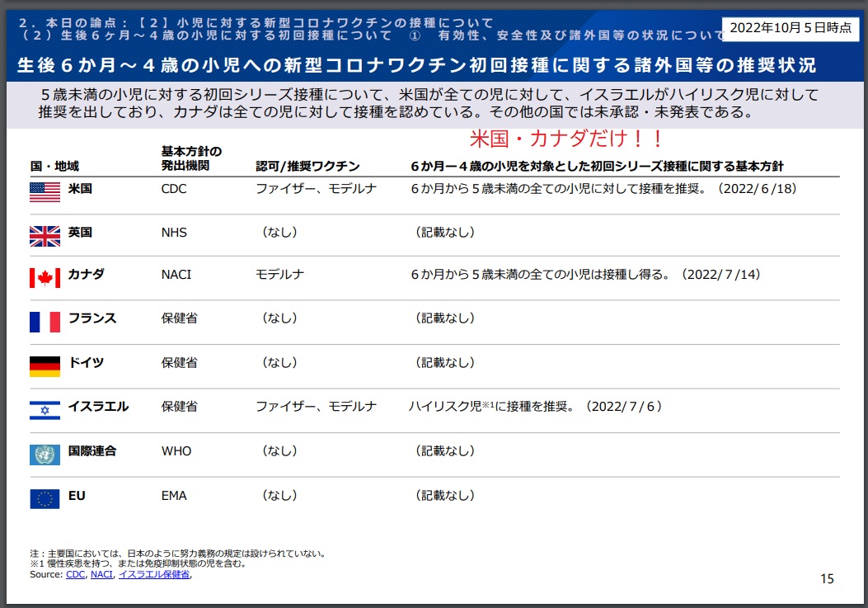Select the イスラエル country name
868x608 pixels.
(99, 406)
